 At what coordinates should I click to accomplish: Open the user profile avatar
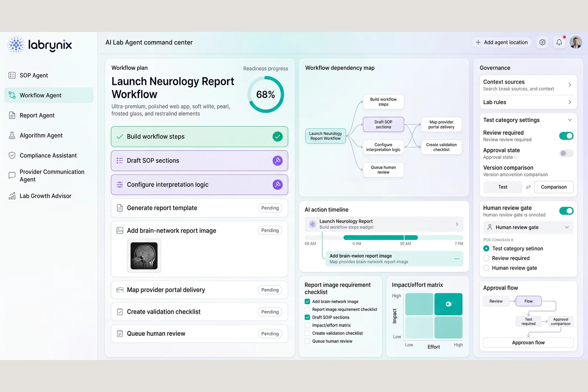576,42
